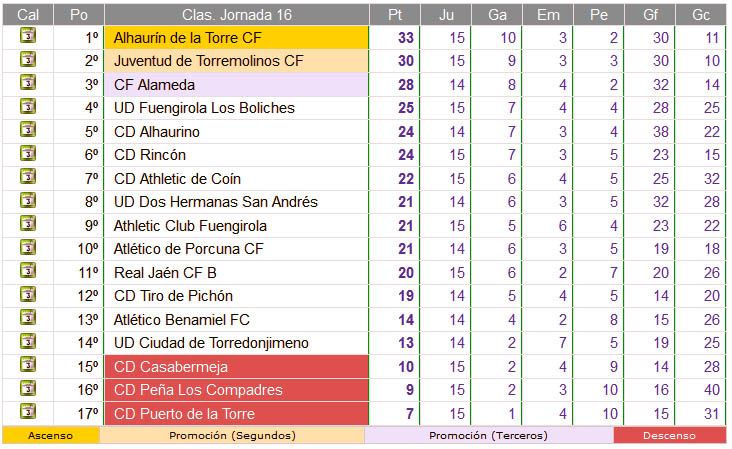Open CD Peña Los Compadres team

coord(198,390)
